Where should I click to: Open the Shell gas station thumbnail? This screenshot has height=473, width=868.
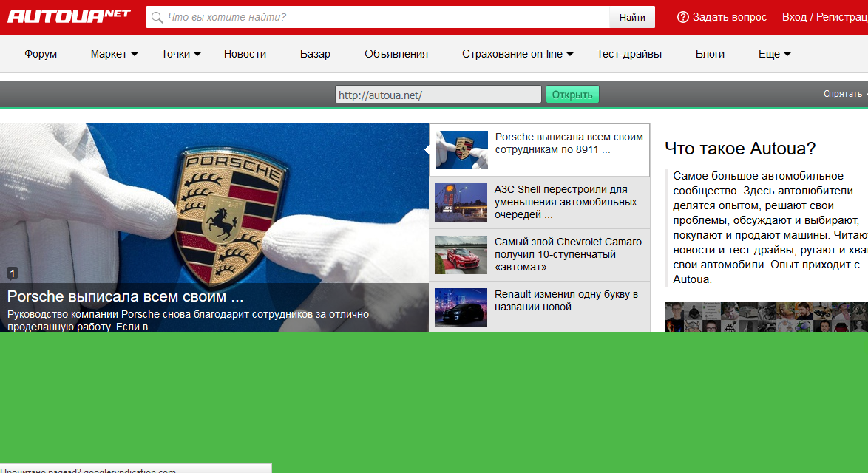point(461,203)
